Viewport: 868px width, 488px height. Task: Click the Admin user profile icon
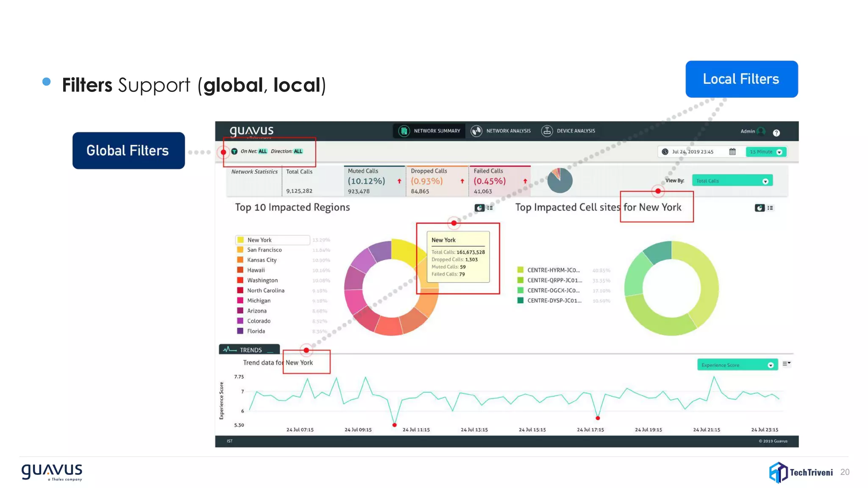[761, 131]
